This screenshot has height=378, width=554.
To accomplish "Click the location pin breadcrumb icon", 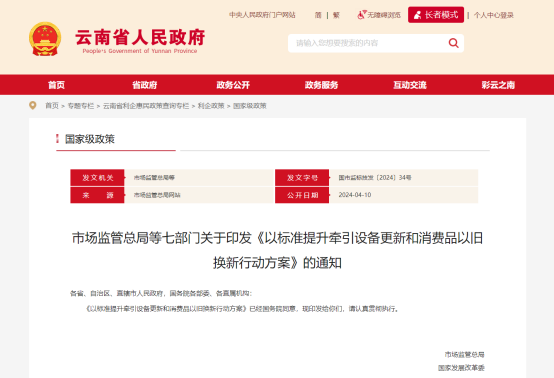I will click(x=33, y=106).
